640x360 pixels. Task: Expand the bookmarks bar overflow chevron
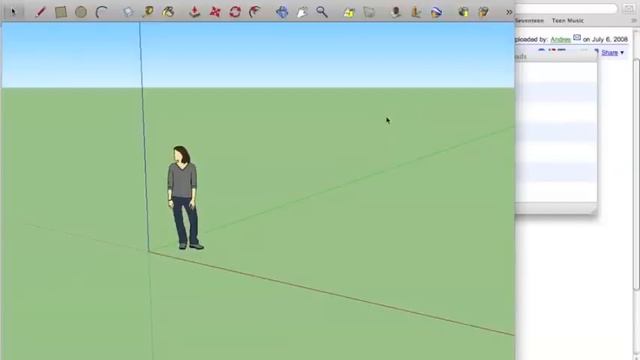634,20
